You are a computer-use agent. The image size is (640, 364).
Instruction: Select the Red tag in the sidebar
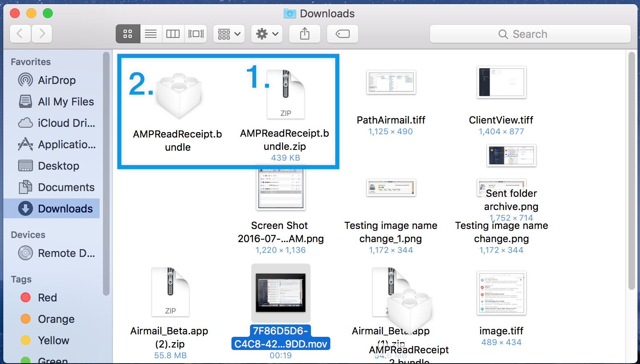click(47, 297)
